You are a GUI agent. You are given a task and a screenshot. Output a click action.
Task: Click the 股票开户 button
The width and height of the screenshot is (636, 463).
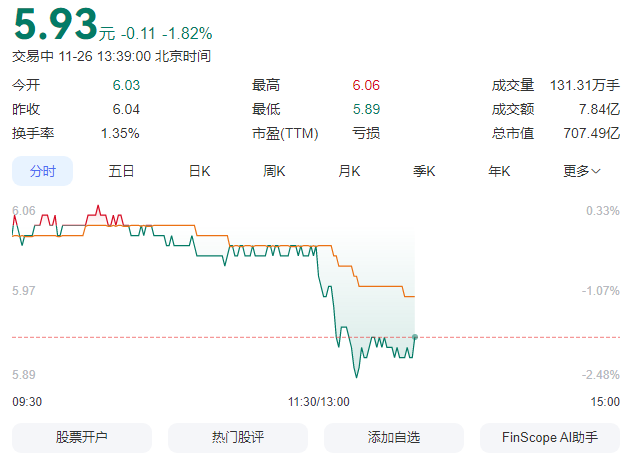click(x=82, y=437)
